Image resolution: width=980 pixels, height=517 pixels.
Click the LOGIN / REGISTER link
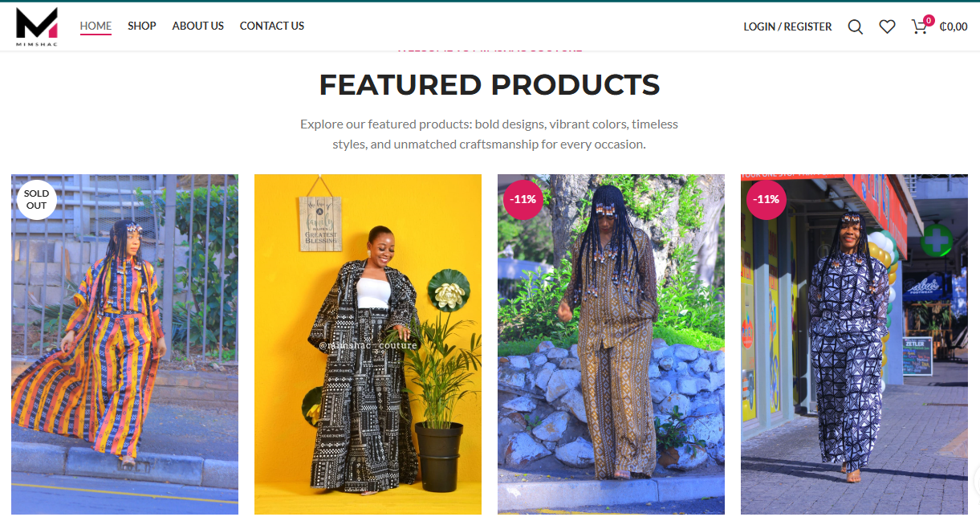click(787, 26)
